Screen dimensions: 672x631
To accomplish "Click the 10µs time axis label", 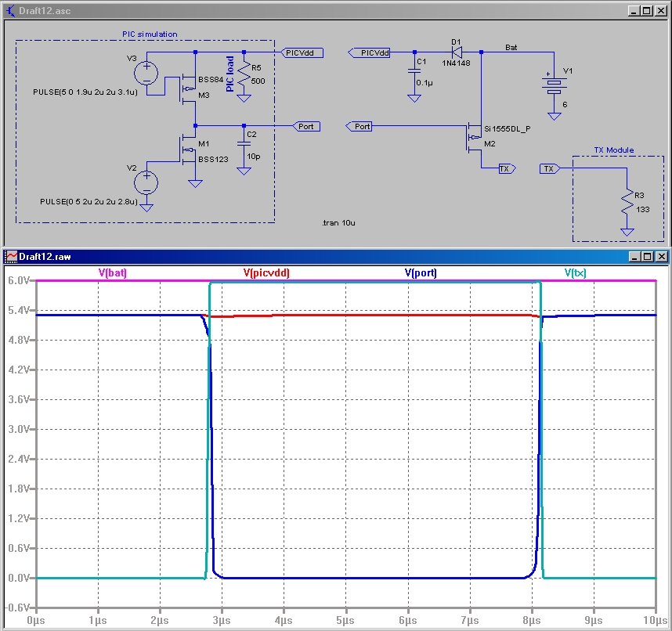I will (x=655, y=620).
